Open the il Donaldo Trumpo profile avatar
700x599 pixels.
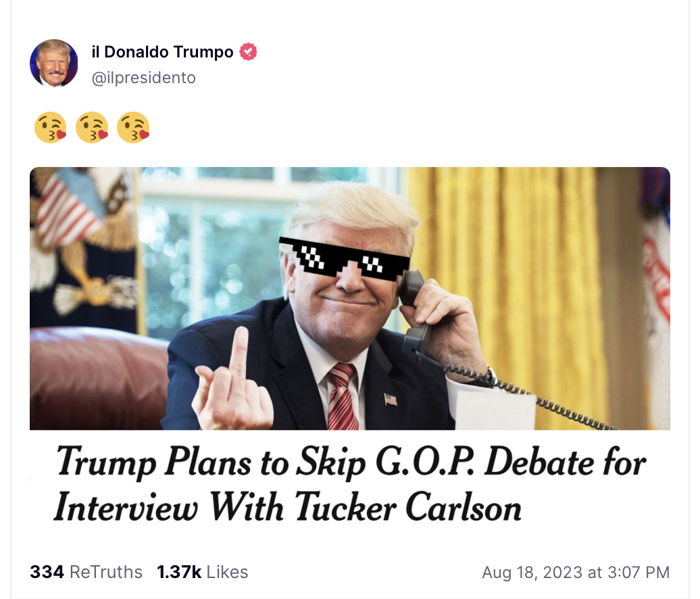53,63
